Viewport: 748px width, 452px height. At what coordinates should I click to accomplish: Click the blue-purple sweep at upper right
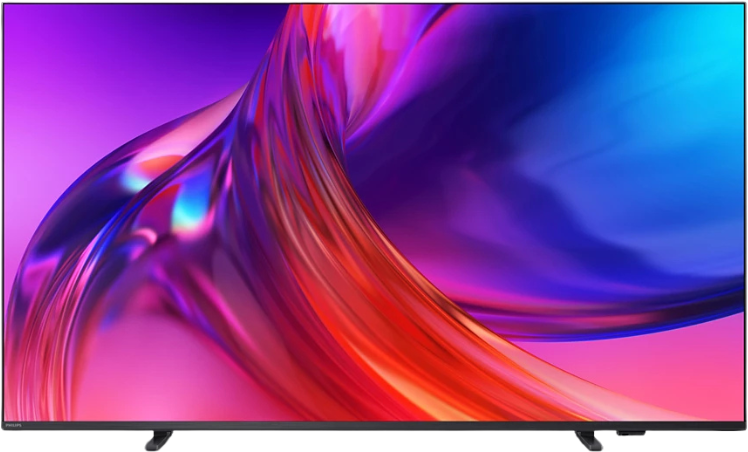560,80
